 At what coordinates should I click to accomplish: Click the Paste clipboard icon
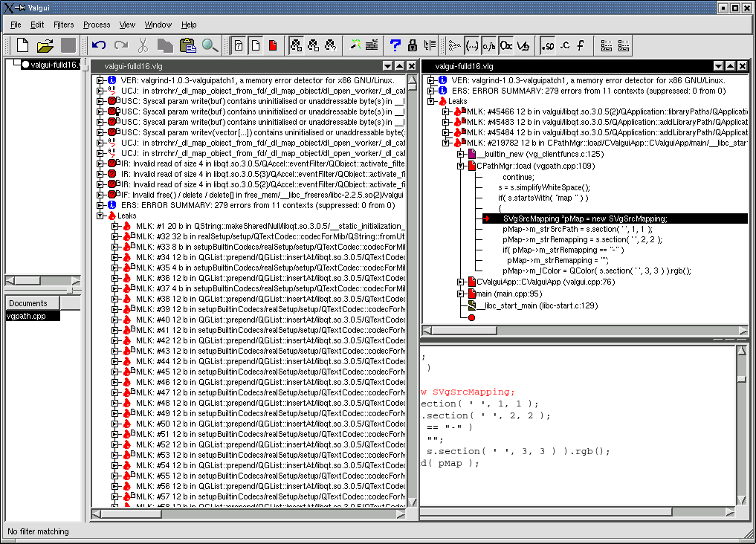[x=187, y=45]
